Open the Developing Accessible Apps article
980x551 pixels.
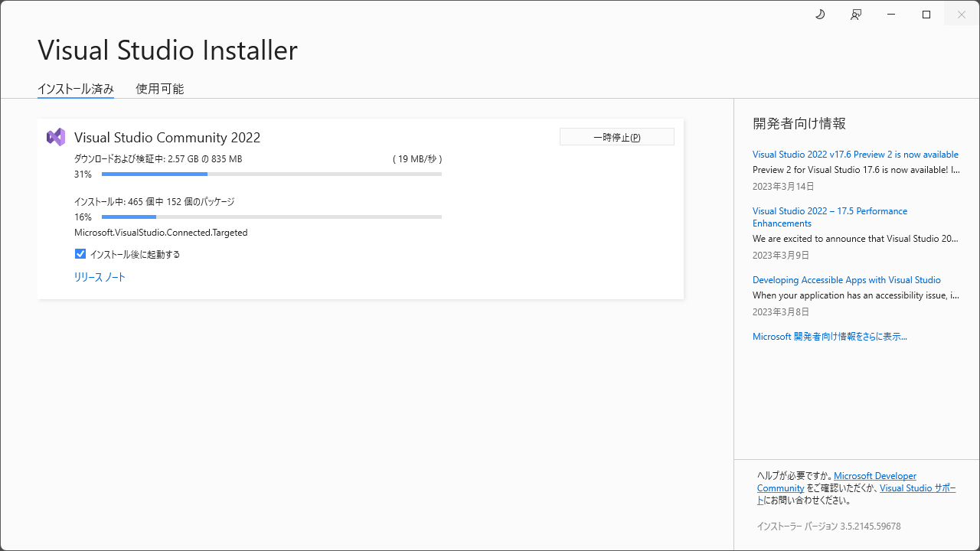(847, 279)
